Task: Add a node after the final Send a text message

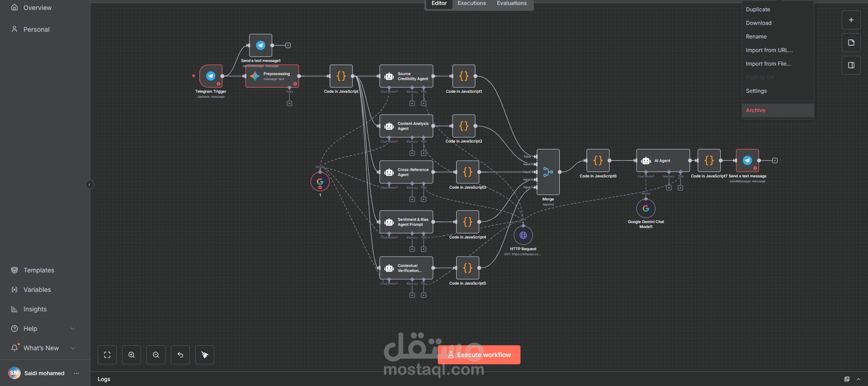Action: tap(775, 160)
